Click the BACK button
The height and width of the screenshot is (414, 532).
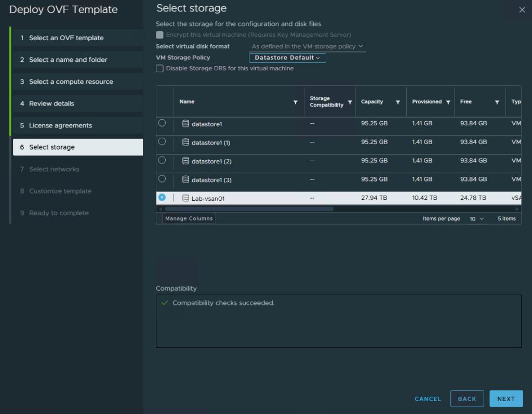467,399
